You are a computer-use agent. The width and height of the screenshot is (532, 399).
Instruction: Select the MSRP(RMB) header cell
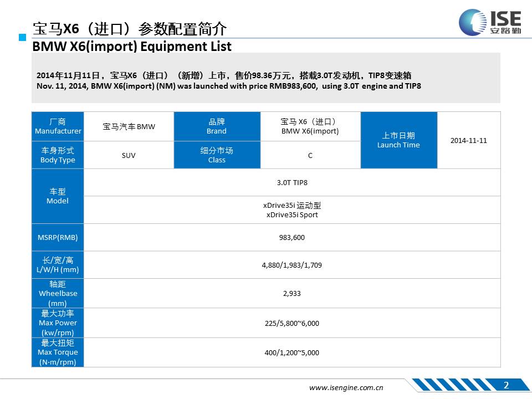[x=58, y=238]
